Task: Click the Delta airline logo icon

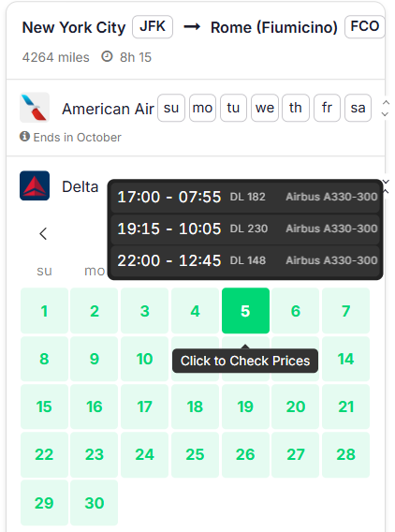Action: point(35,185)
